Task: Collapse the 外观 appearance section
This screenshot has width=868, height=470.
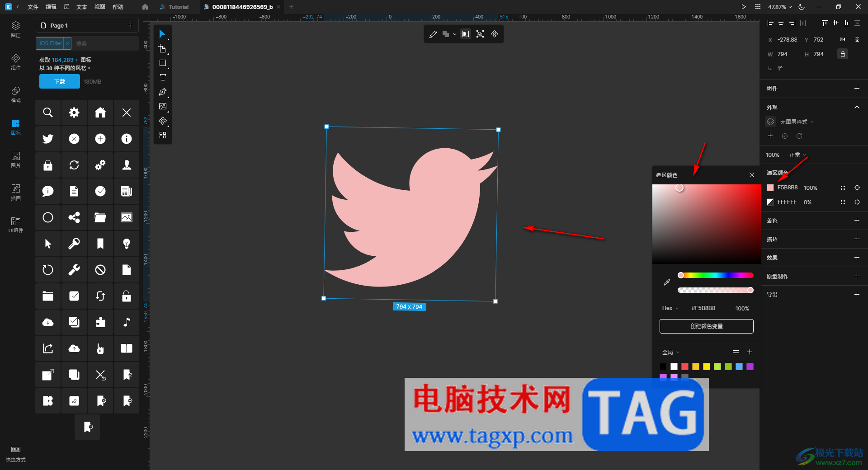Action: [x=857, y=107]
